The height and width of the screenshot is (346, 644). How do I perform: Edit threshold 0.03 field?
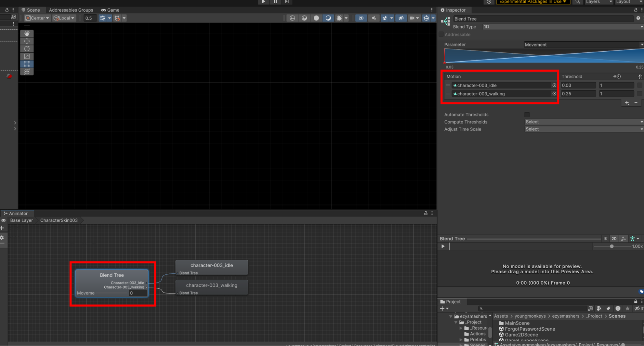click(578, 85)
